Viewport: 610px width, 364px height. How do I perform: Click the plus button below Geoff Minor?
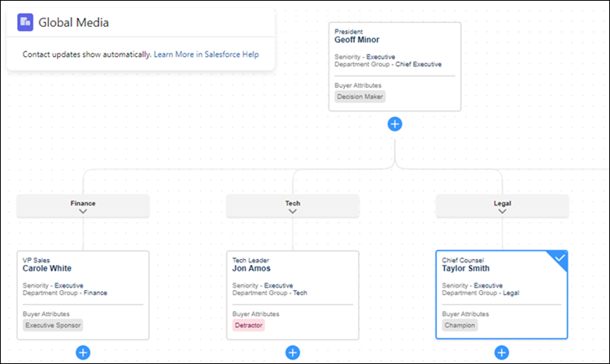pyautogui.click(x=394, y=123)
